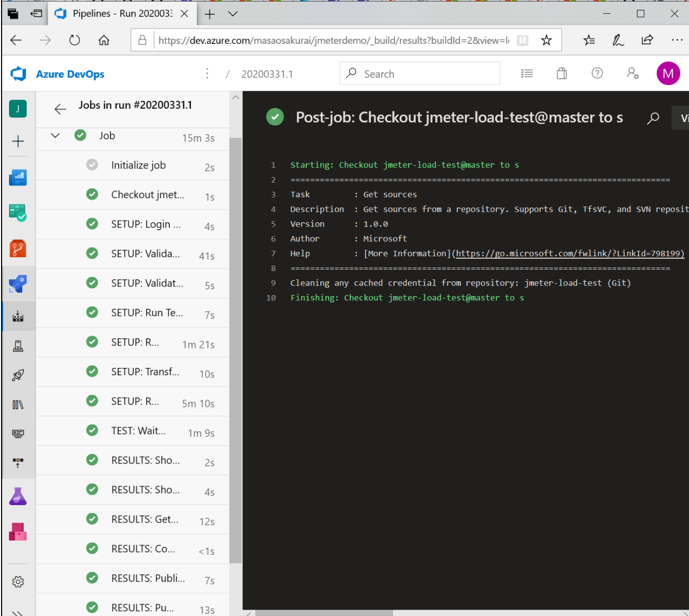
Task: Click the log search magnifier icon
Action: [x=653, y=118]
